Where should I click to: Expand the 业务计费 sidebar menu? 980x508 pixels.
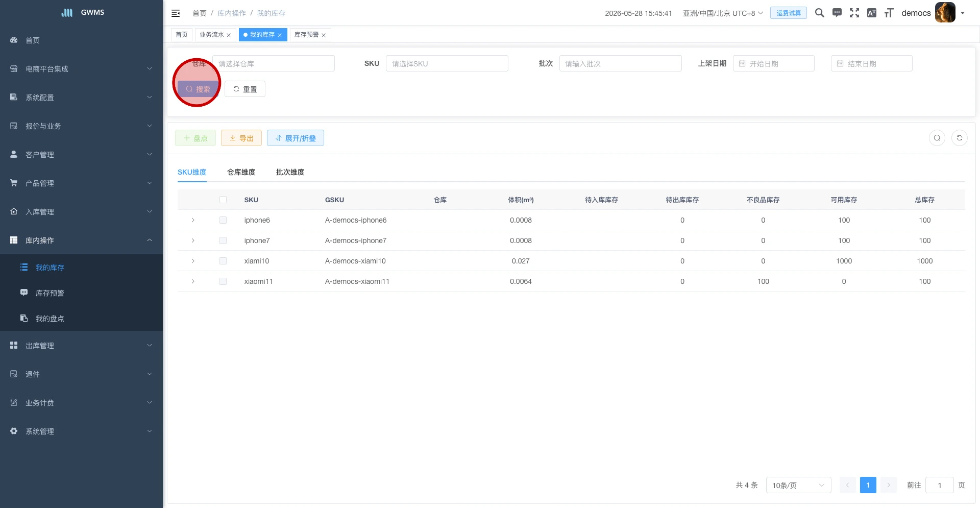[82, 402]
